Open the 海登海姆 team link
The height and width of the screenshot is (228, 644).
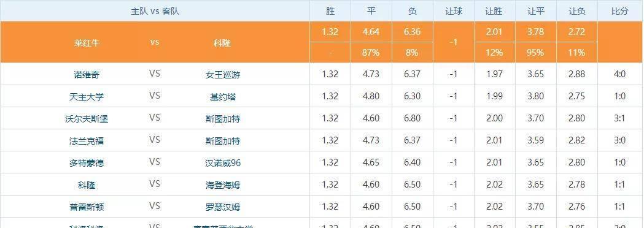coord(223,185)
